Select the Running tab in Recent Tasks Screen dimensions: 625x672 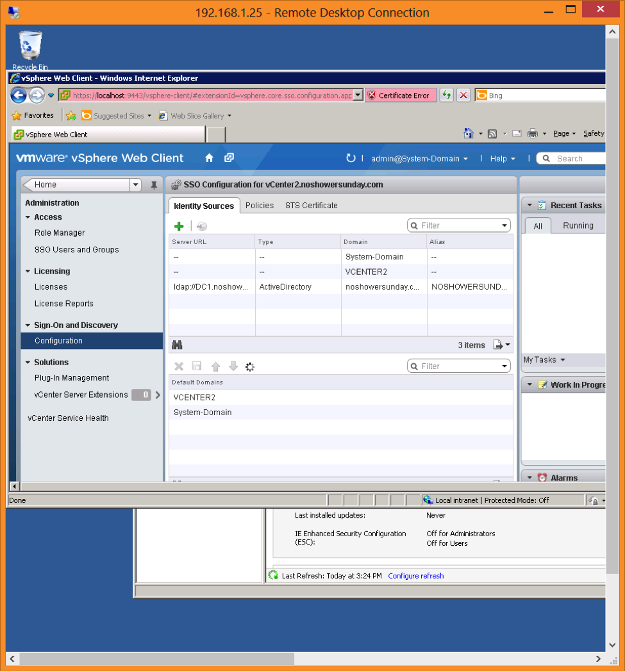click(578, 225)
